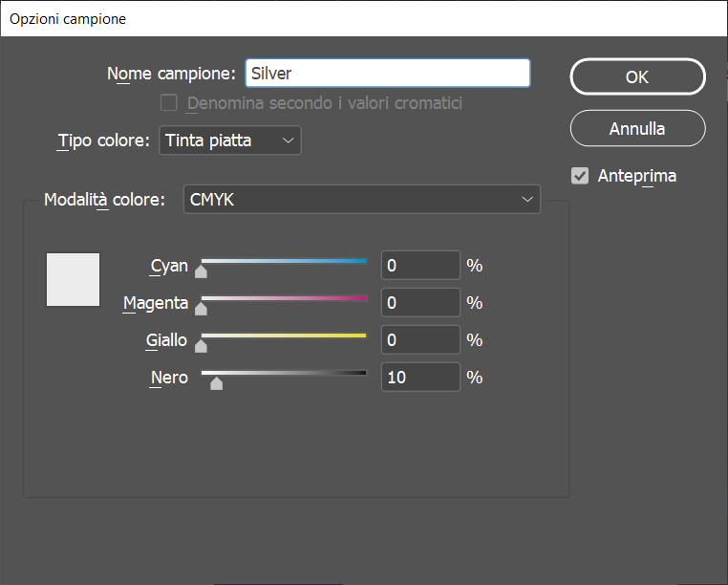
Task: Click the Nero slider handle
Action: point(216,383)
